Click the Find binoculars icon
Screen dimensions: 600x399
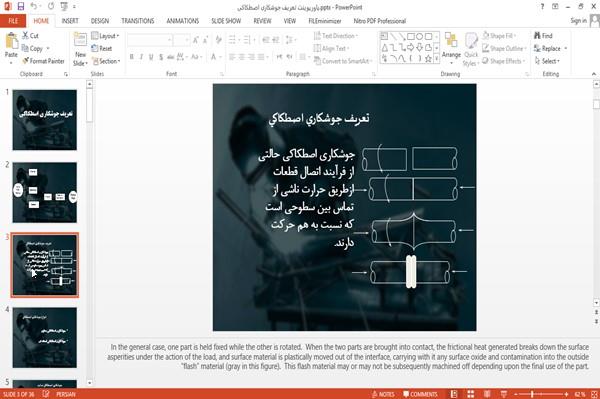[x=537, y=36]
